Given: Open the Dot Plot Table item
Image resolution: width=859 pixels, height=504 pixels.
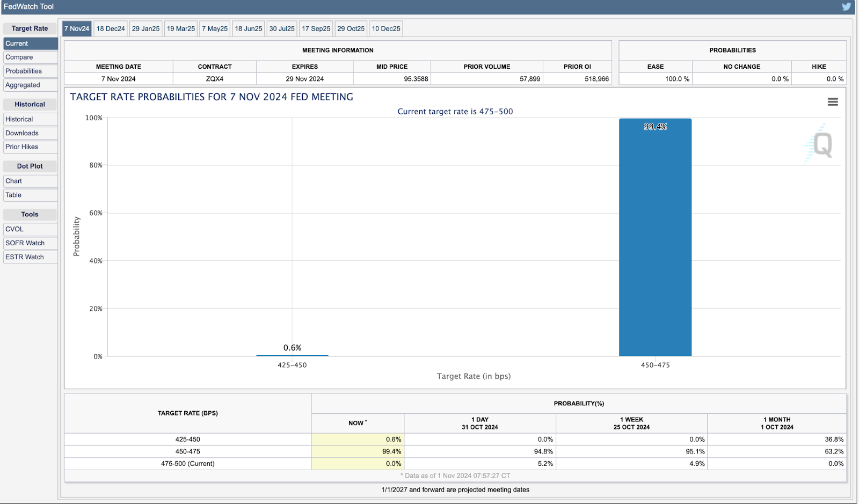Looking at the screenshot, I should tap(30, 195).
